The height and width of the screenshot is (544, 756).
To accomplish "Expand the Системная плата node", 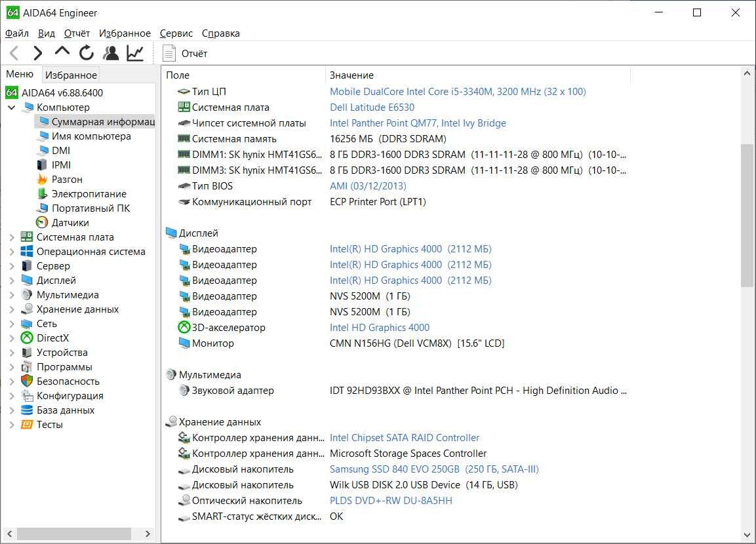I will (12, 237).
